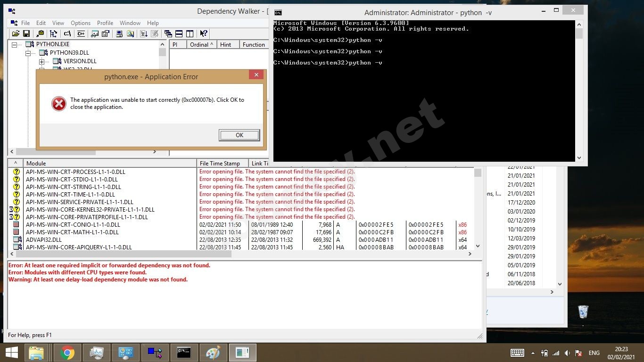The height and width of the screenshot is (362, 644).
Task: Select the API-MS-WIN-CRT-PROCESS-L1-1-0.DLL module row
Action: (75, 172)
